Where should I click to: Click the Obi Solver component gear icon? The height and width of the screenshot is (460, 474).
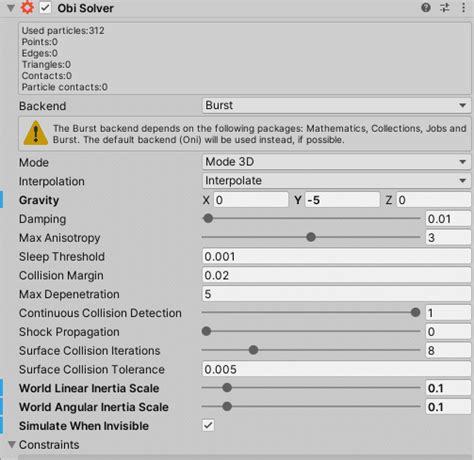click(x=27, y=8)
